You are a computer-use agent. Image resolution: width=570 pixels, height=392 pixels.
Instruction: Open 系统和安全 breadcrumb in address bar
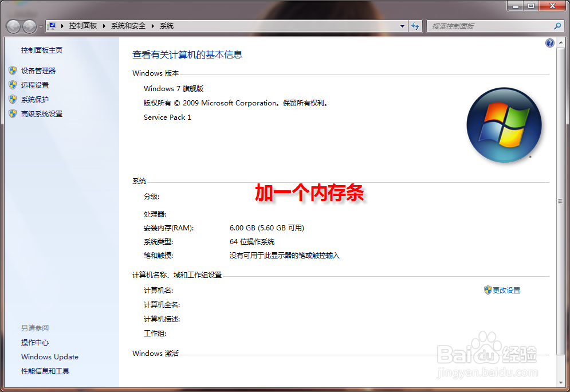(128, 26)
